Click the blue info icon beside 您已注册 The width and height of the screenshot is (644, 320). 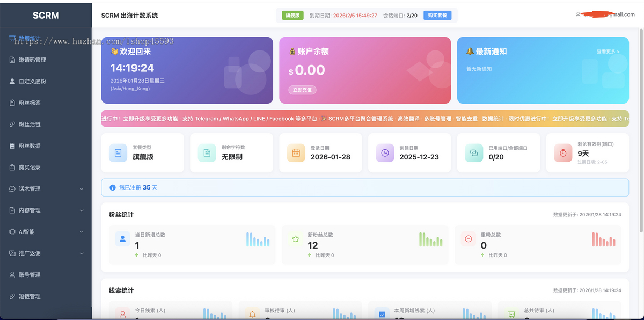[x=113, y=188]
